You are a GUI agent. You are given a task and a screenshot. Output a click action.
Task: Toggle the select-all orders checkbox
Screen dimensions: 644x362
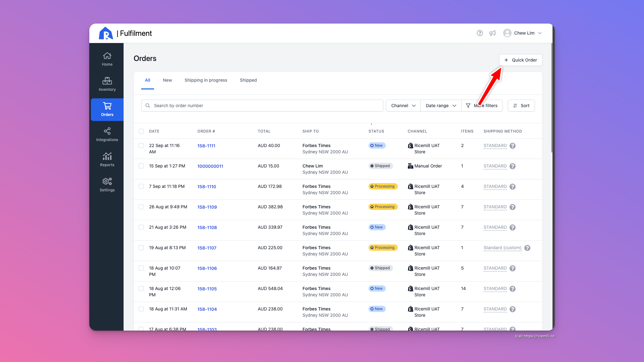coord(141,131)
